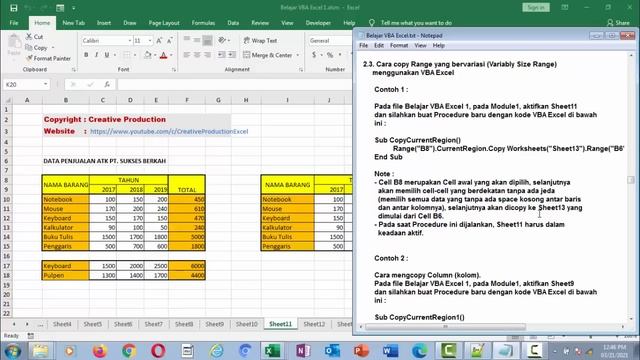Click the select-all corner of the grid
The height and width of the screenshot is (360, 640).
[7, 100]
